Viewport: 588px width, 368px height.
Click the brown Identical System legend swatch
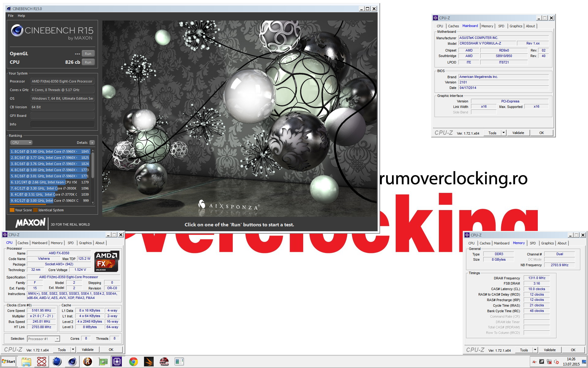coord(35,210)
